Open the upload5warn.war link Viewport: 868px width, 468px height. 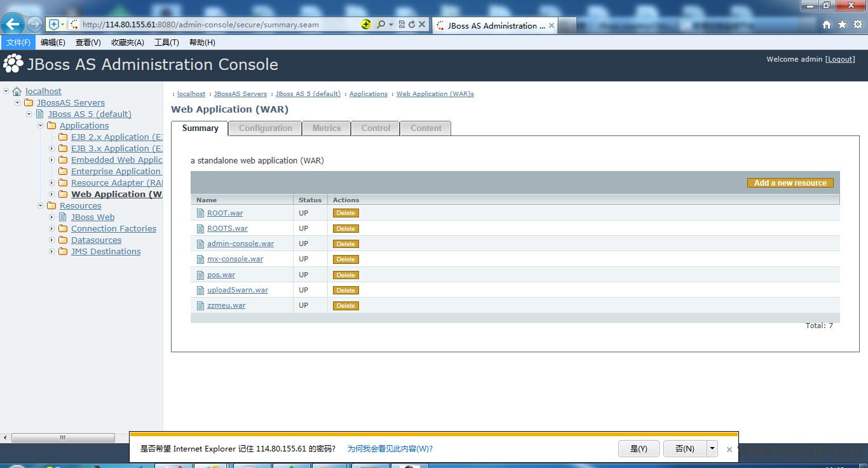238,290
